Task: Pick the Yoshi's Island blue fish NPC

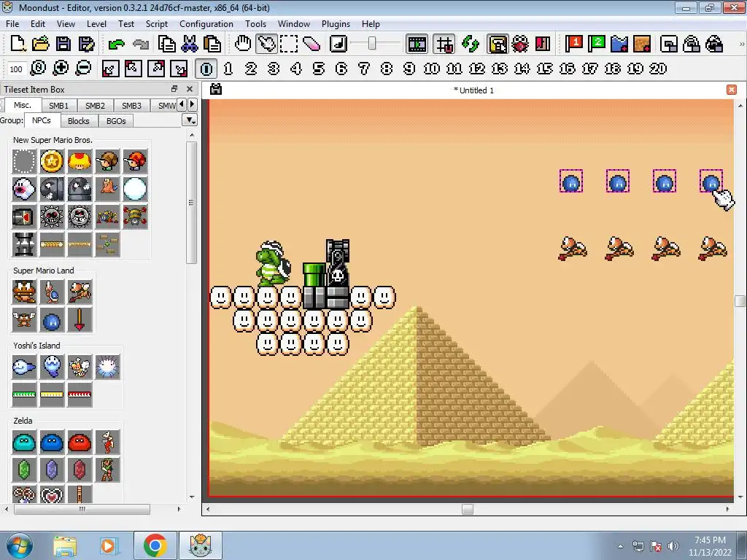Action: pyautogui.click(x=24, y=367)
